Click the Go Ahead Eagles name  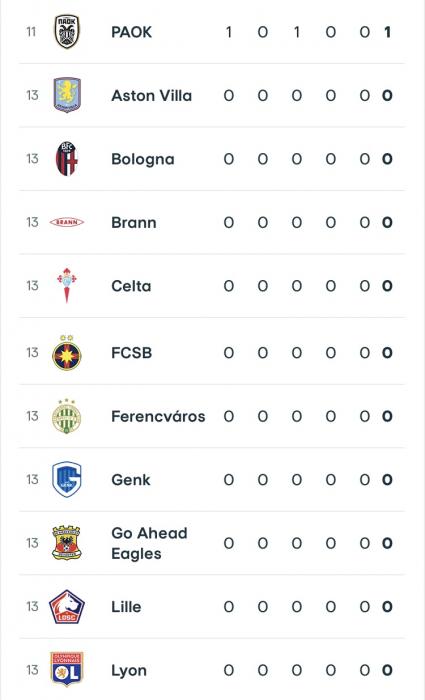click(149, 543)
